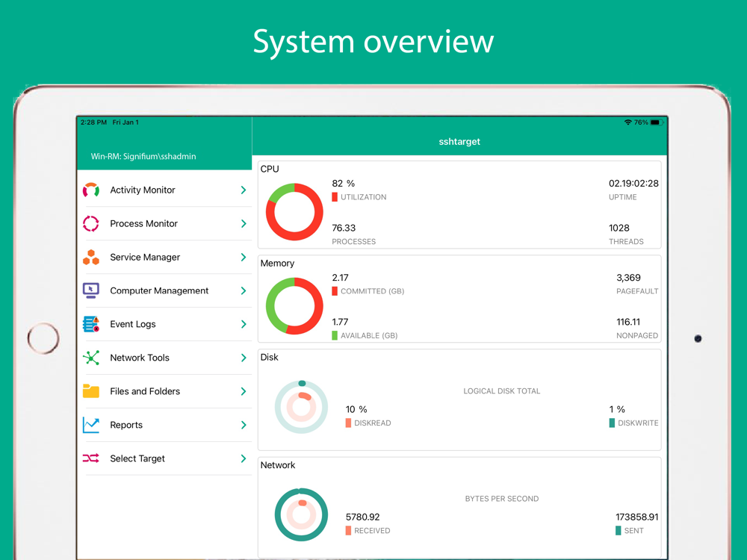Click the 82 % utilization value

pyautogui.click(x=344, y=184)
